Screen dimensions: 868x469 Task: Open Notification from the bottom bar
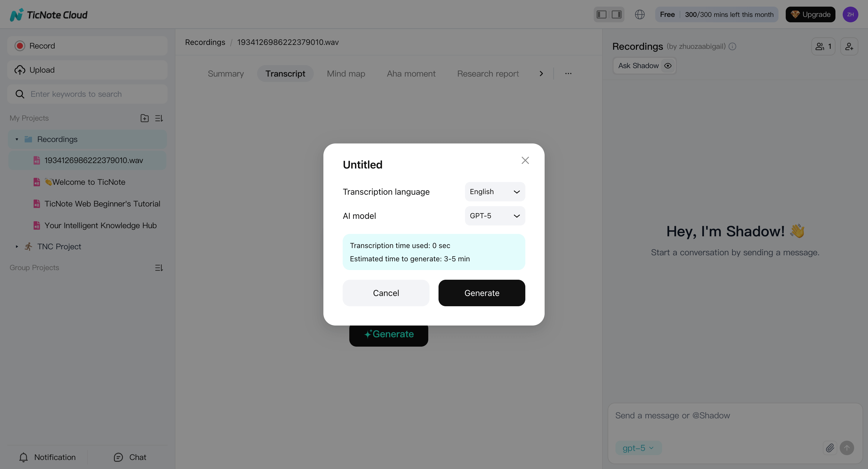click(x=47, y=457)
